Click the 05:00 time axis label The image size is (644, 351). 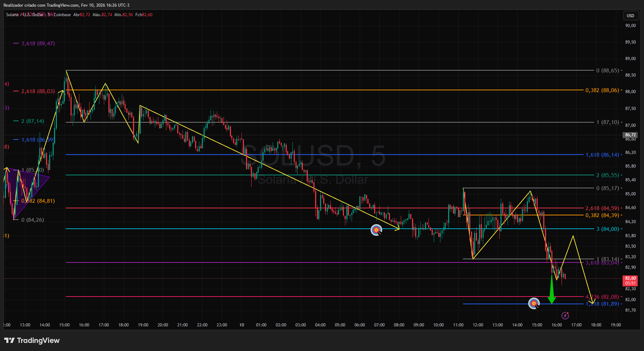pos(340,325)
